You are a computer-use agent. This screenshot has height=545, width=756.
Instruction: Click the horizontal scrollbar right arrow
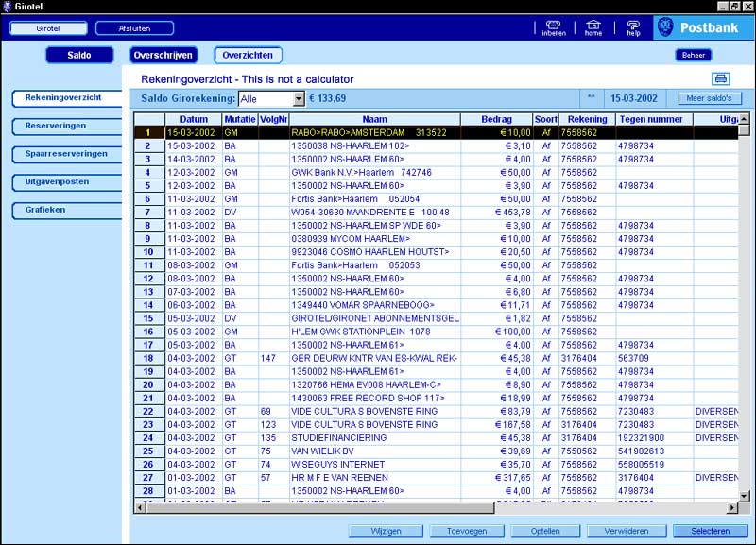tap(732, 507)
